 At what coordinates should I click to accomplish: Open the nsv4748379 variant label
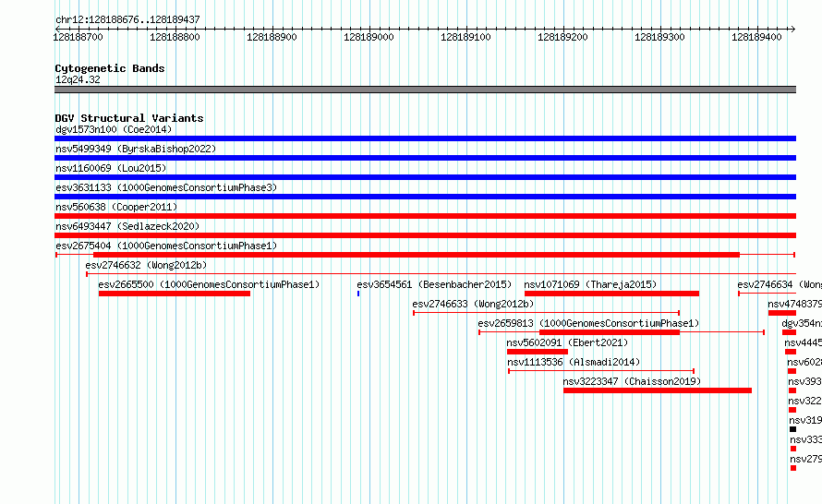(x=794, y=304)
